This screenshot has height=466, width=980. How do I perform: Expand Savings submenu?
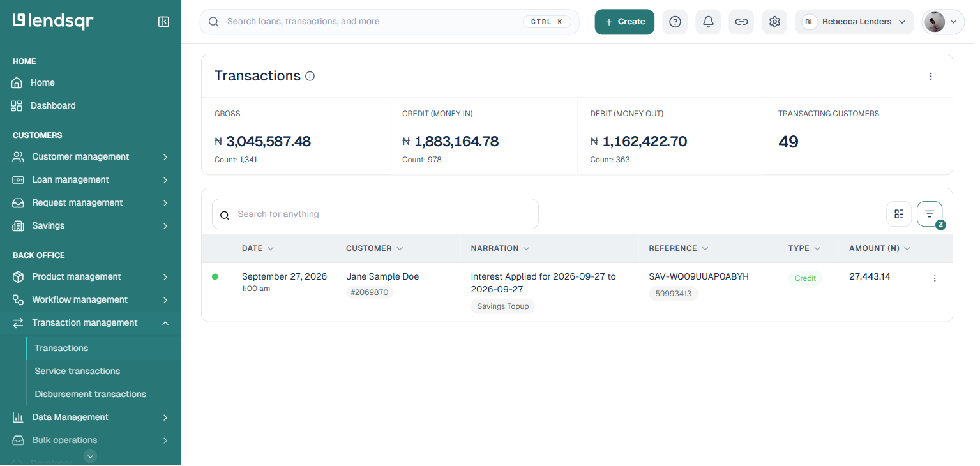[x=165, y=226]
